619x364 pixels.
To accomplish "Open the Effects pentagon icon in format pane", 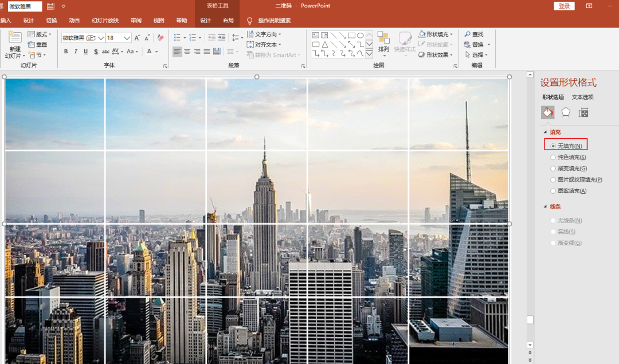I will [x=566, y=112].
